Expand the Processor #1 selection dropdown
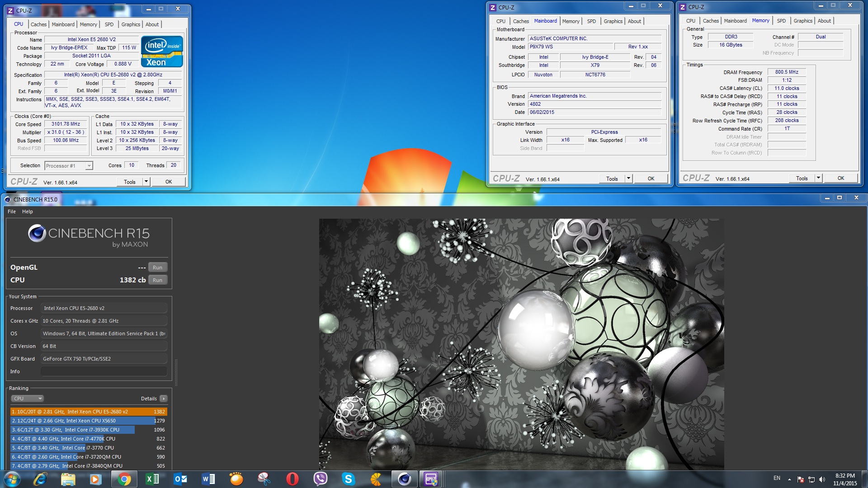This screenshot has width=868, height=488. pyautogui.click(x=89, y=166)
